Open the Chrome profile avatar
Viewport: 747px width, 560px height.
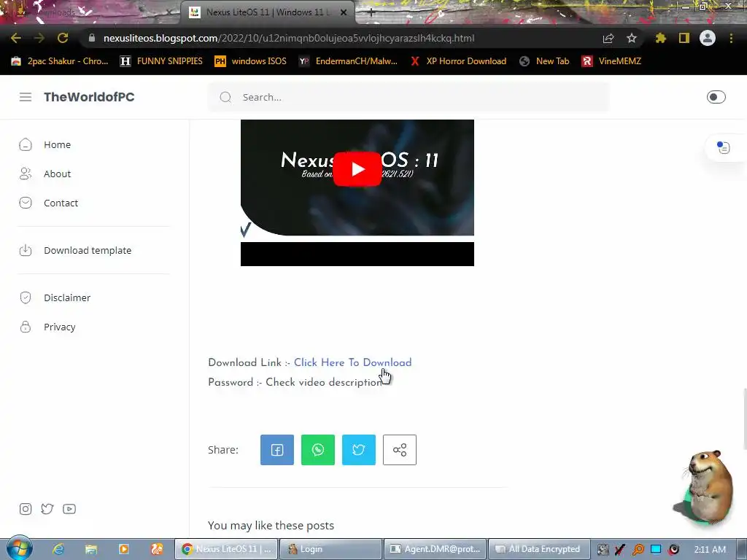click(x=708, y=38)
